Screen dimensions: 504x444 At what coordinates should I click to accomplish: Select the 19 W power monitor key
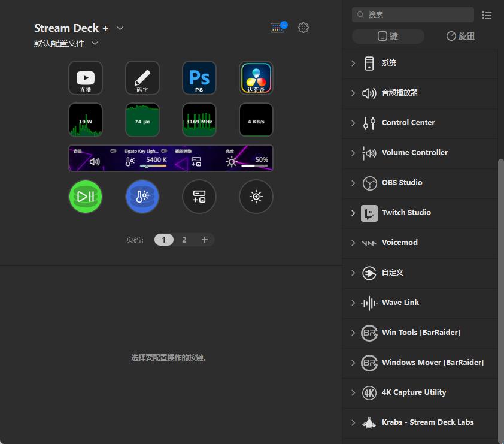click(86, 120)
